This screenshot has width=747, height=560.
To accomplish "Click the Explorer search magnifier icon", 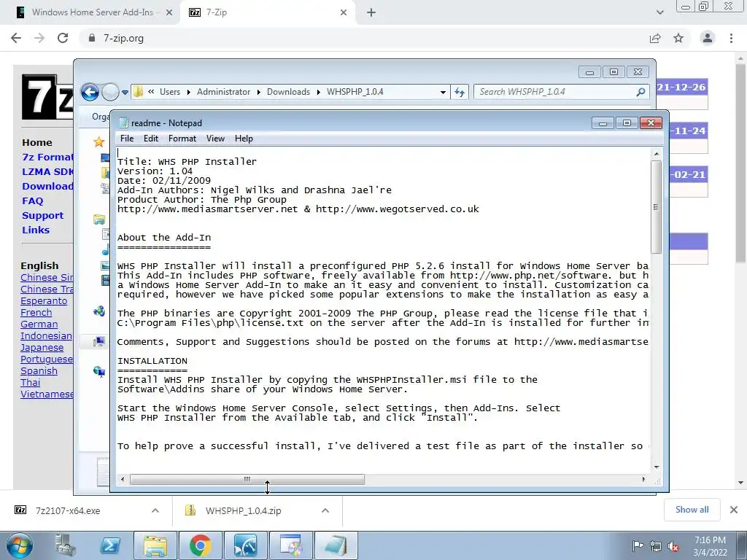I will (x=641, y=92).
